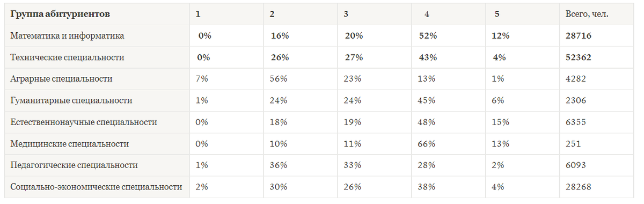Click the column header labeled 5
The image size is (644, 204).
(x=496, y=14)
